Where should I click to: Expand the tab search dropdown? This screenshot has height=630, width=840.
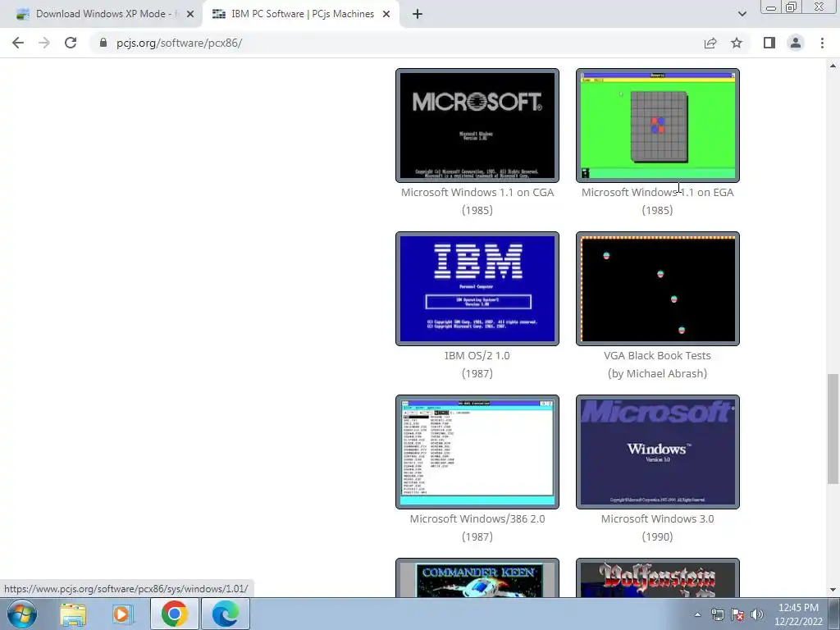pos(742,14)
